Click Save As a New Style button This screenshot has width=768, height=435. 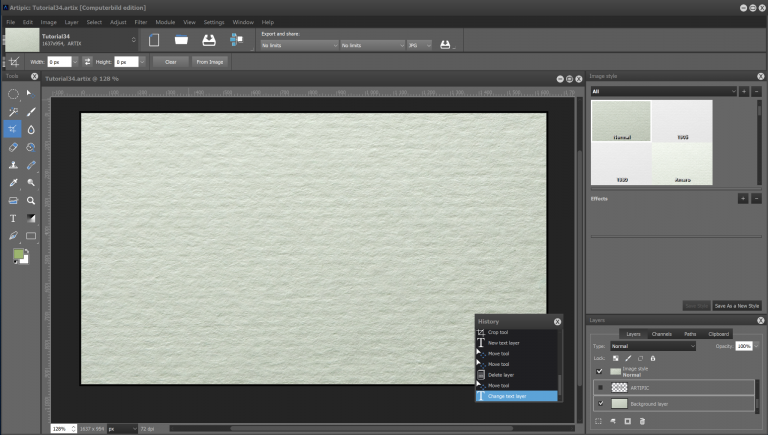coord(737,306)
